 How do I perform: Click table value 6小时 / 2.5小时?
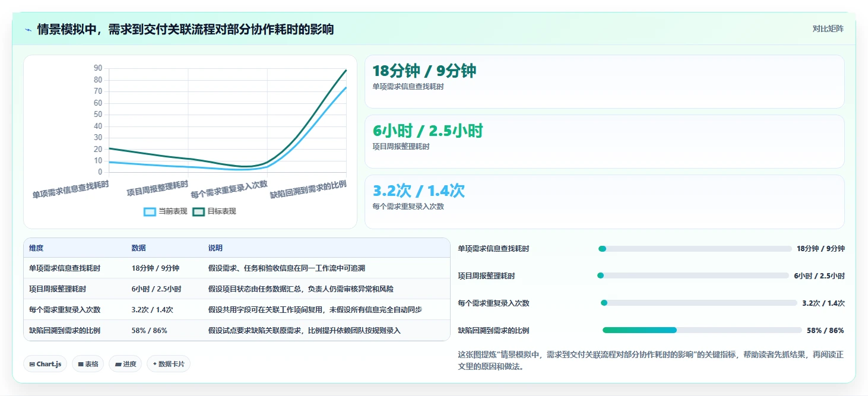[157, 289]
